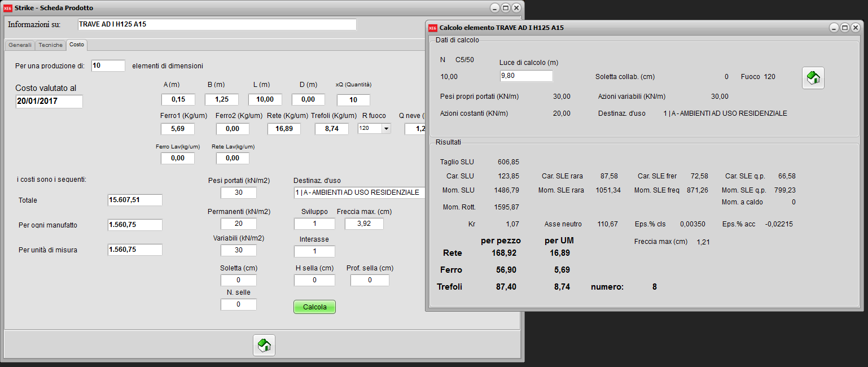Click the Totale cost field 15.607,51
This screenshot has width=868, height=367.
(x=135, y=200)
